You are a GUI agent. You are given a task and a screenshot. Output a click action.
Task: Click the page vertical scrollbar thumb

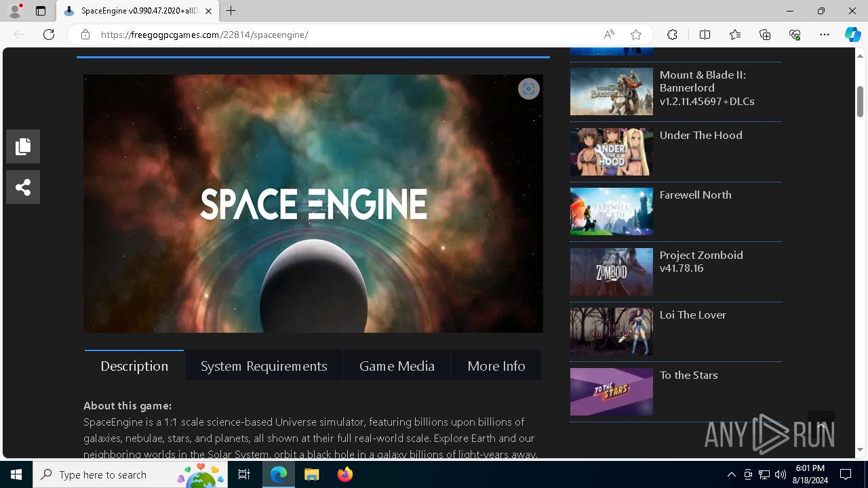860,102
